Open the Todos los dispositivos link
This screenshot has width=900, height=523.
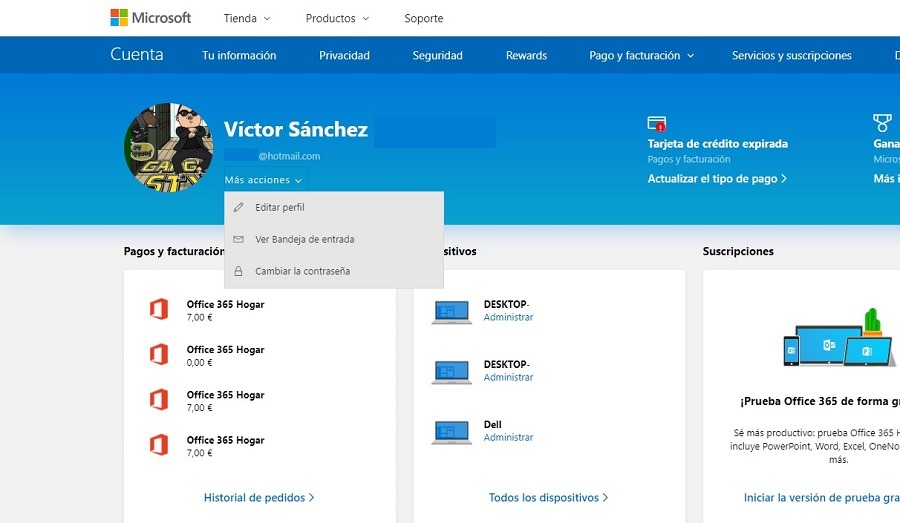pos(548,497)
